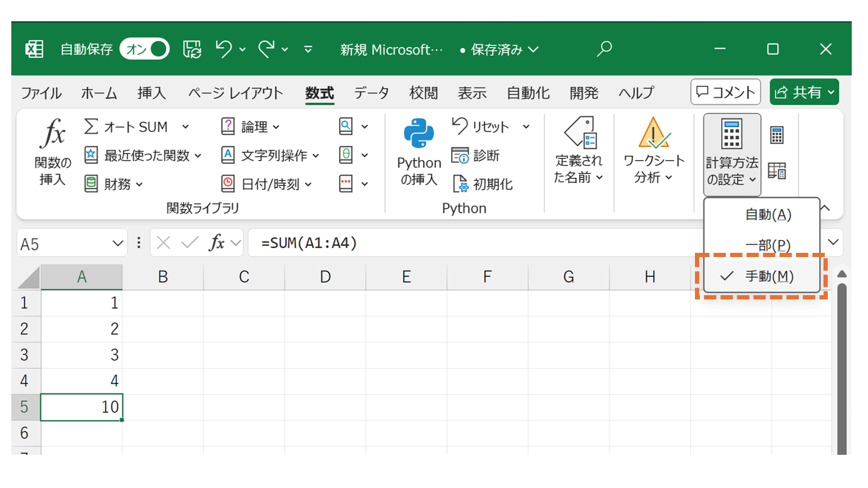
Task: Click Calculate Sheet icon
Action: click(x=777, y=170)
